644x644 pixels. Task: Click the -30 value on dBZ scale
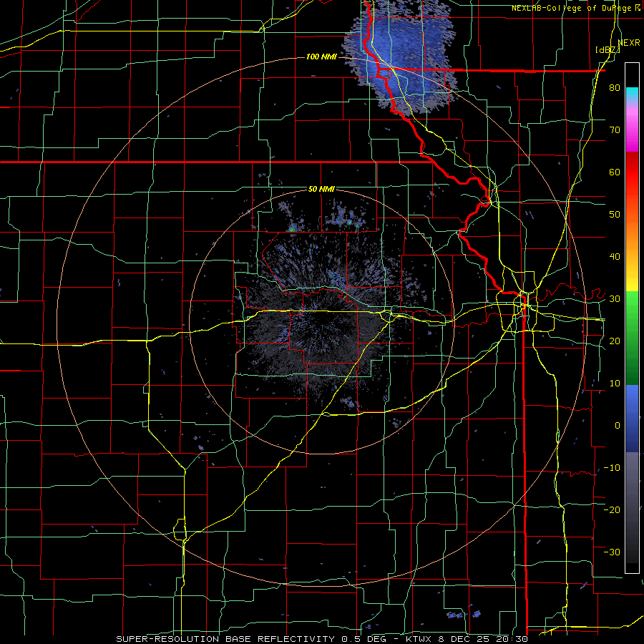(612, 552)
